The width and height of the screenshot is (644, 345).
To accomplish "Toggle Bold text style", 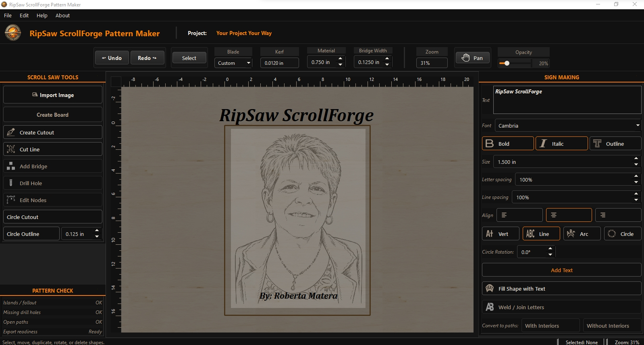I will pyautogui.click(x=508, y=143).
